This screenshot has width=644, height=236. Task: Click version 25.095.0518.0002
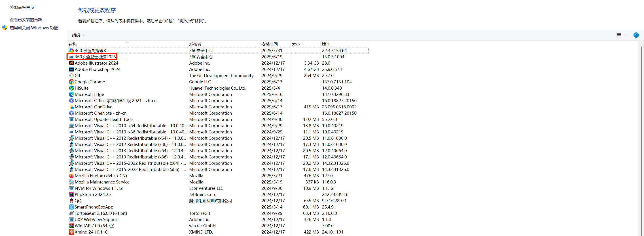coord(339,107)
